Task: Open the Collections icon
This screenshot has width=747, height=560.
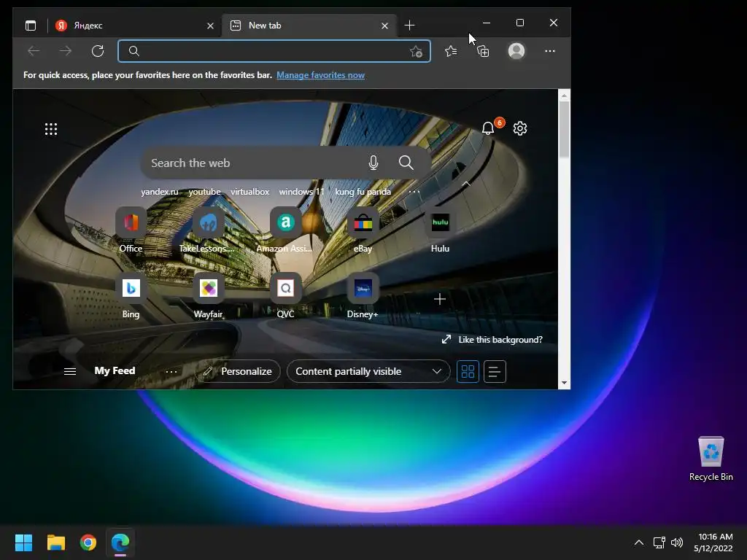Action: 483,51
